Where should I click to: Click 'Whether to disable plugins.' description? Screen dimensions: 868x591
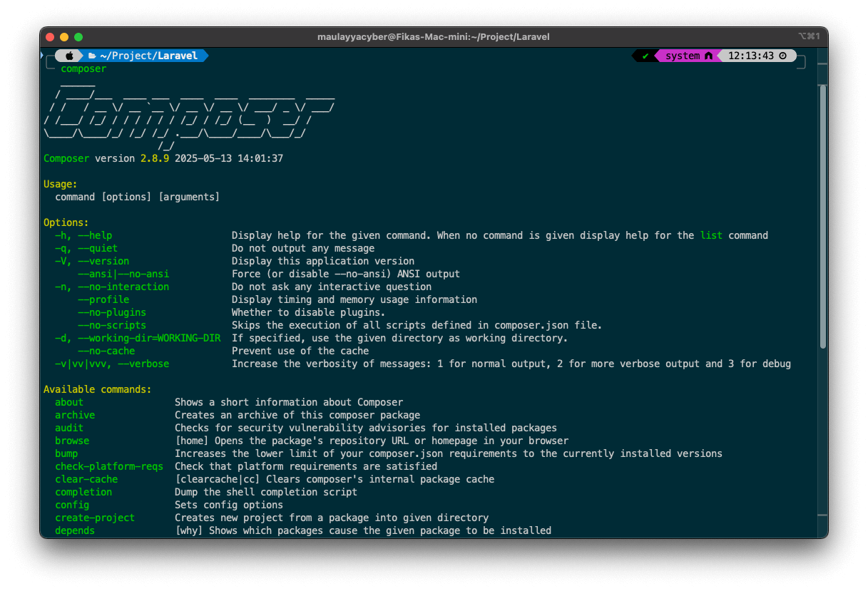coord(309,312)
